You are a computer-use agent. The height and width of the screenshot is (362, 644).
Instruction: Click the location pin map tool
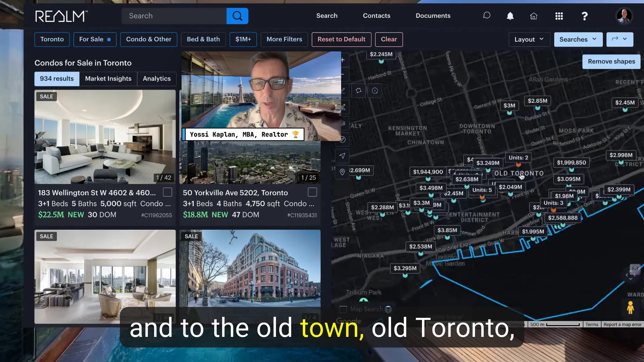point(342,172)
